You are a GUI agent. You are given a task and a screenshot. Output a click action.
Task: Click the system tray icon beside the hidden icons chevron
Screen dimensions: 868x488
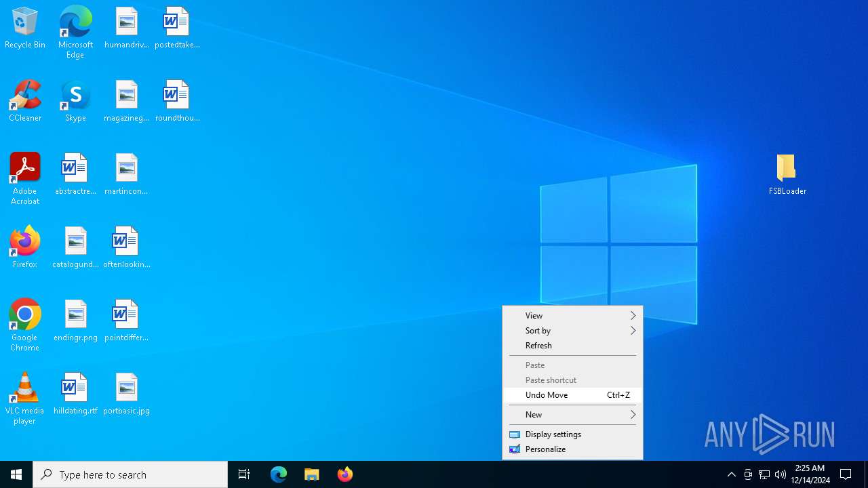748,474
